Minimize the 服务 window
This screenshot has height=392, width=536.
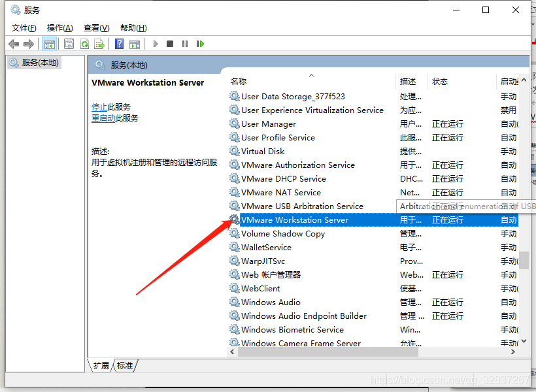tap(456, 10)
